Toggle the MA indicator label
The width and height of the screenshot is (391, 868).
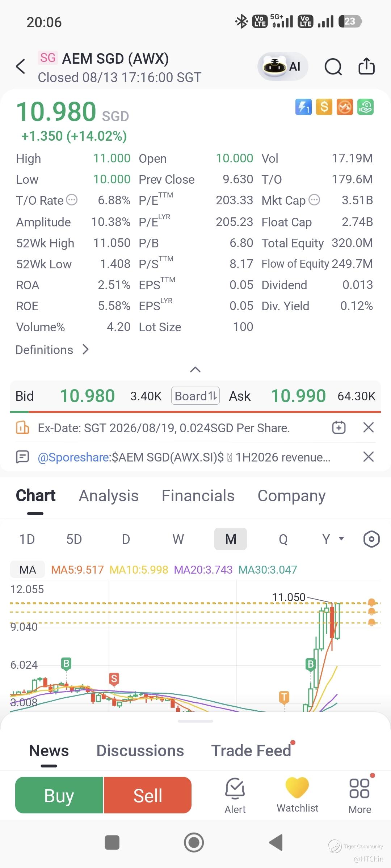tap(28, 570)
